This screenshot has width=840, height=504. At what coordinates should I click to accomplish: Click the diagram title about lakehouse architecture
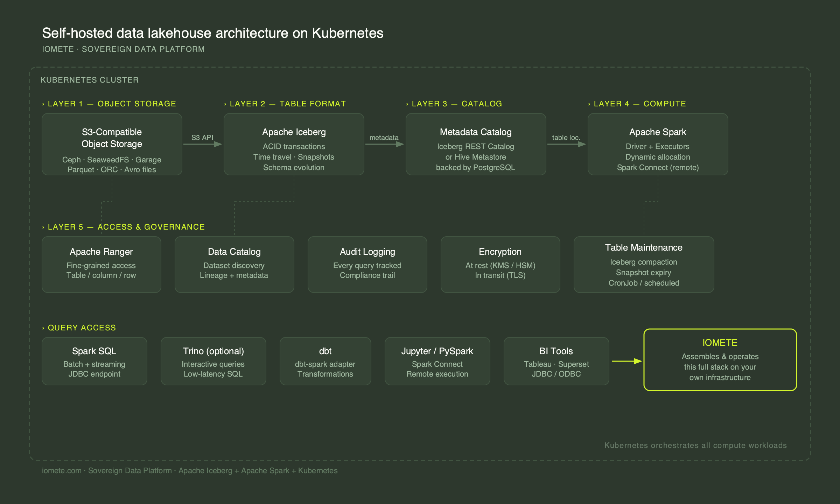[213, 33]
